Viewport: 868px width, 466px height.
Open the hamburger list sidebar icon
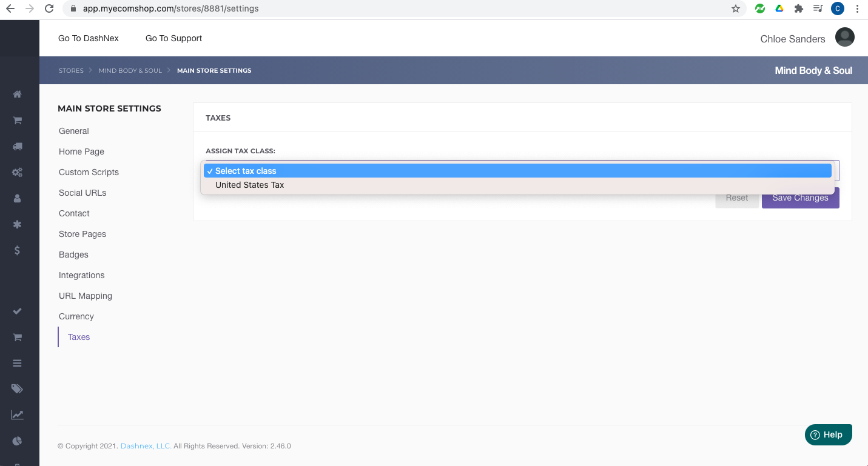[x=18, y=363]
